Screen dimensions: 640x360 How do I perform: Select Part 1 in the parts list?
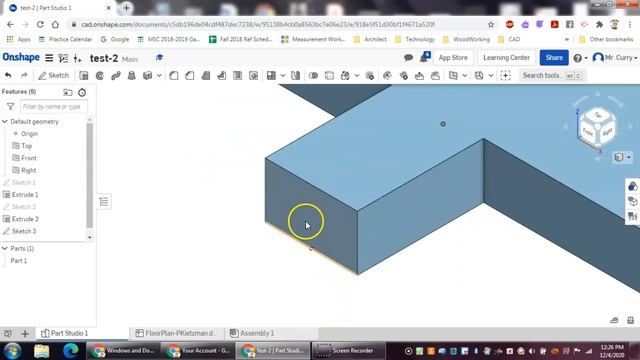[x=19, y=260]
